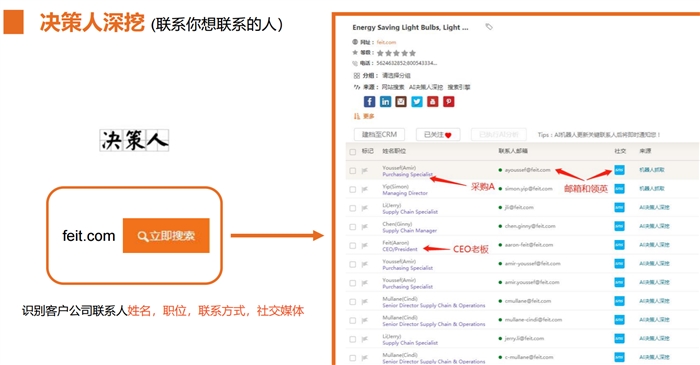Viewport: 700px width, 365px height.
Task: Click the first rating star
Action: point(380,53)
